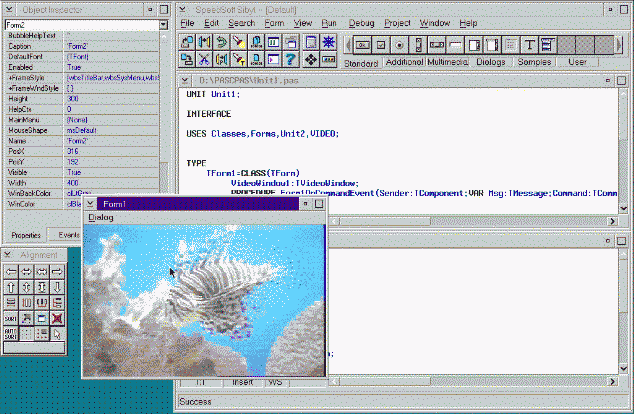The height and width of the screenshot is (414, 634).
Task: Open the Form2 object selector dropdown
Action: tap(163, 25)
